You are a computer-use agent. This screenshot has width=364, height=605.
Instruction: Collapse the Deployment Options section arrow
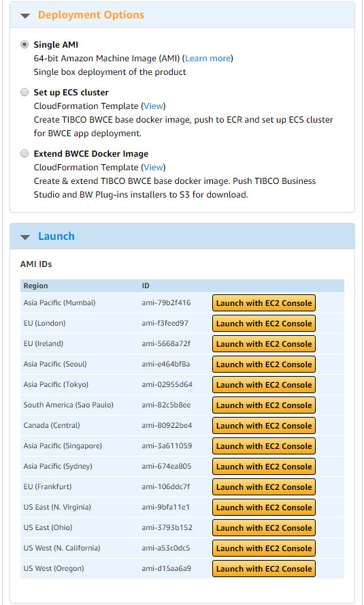click(x=25, y=16)
